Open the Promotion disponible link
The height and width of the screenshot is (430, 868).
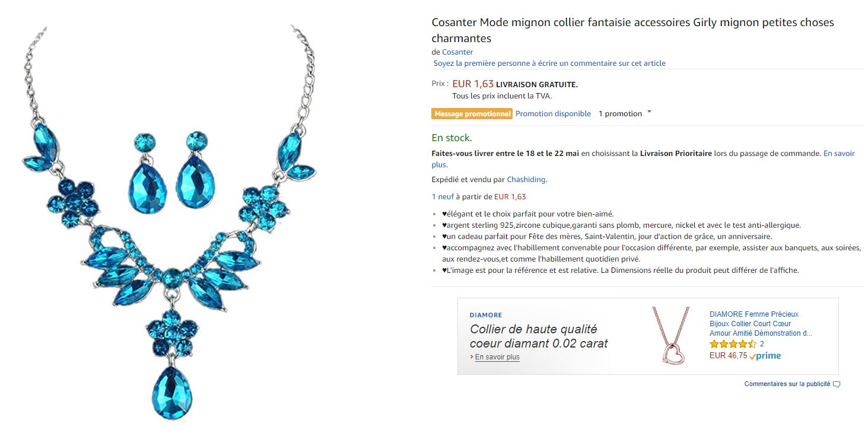point(553,114)
